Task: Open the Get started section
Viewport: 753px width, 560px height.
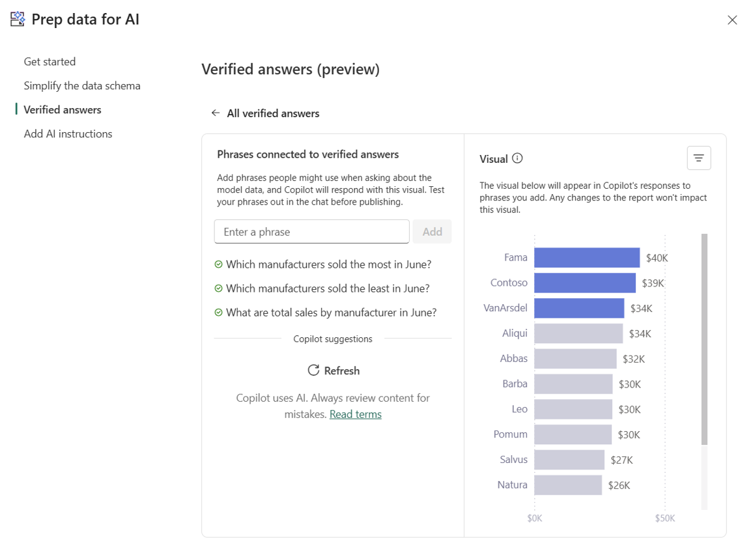Action: tap(50, 62)
